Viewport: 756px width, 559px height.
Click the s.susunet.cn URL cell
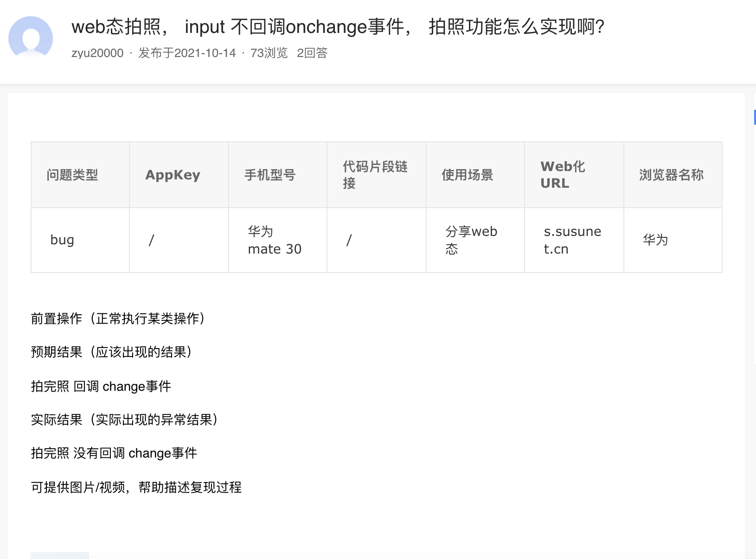(x=572, y=239)
